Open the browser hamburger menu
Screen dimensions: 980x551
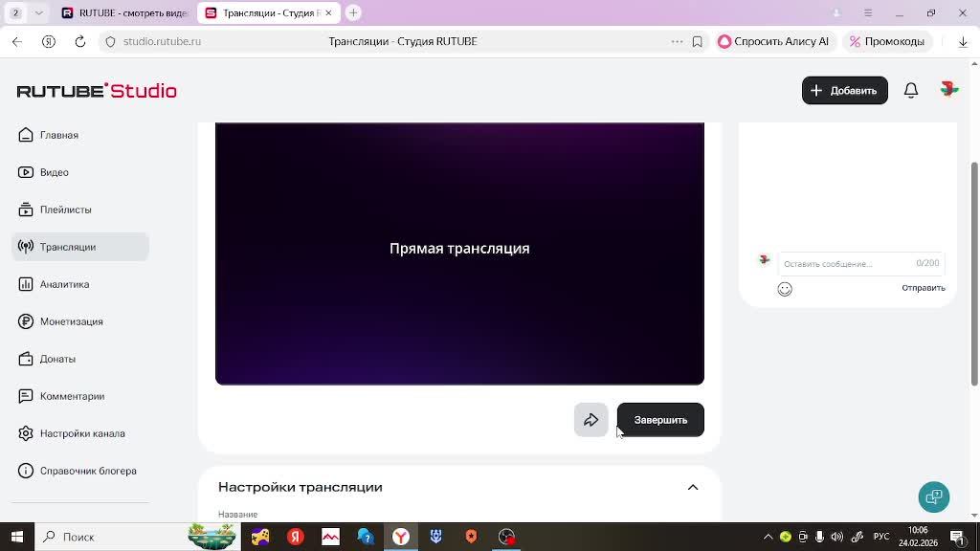pos(867,12)
